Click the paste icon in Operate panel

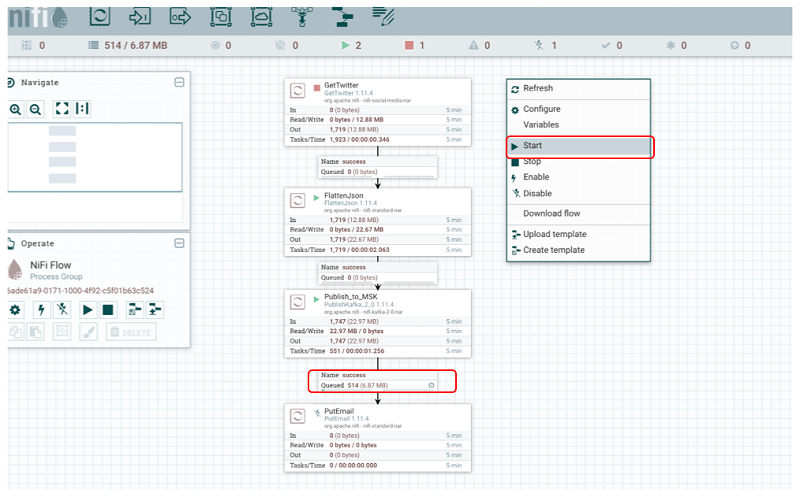point(36,332)
